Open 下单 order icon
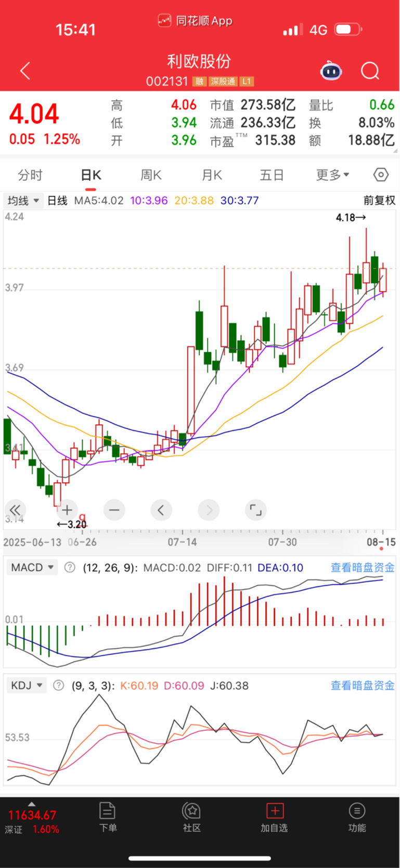This screenshot has width=400, height=868. 108,817
